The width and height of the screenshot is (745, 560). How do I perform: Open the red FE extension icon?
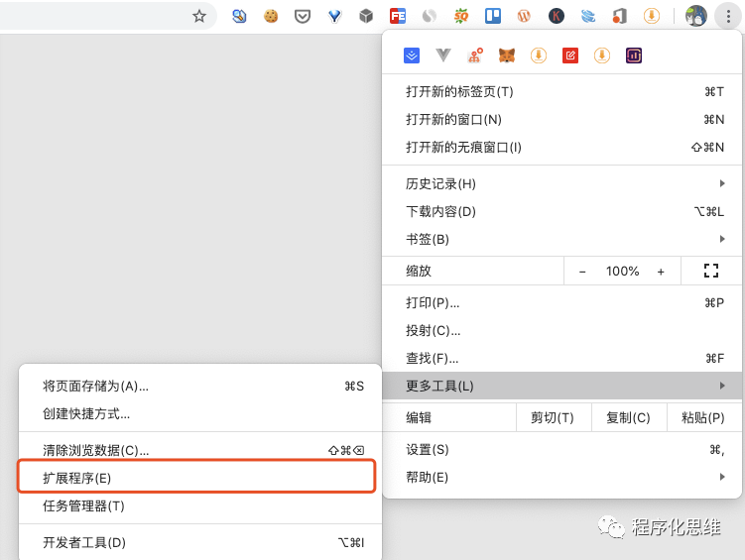[398, 16]
